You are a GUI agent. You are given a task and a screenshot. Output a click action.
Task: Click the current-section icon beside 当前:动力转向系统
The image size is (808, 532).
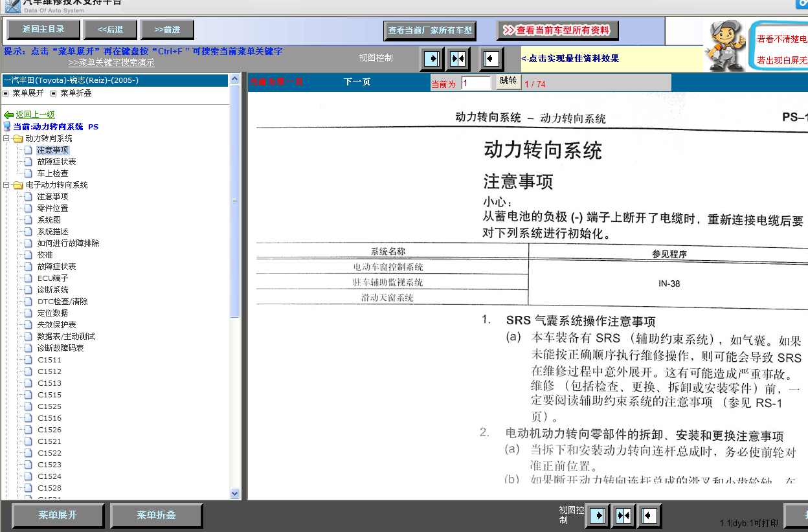click(7, 127)
